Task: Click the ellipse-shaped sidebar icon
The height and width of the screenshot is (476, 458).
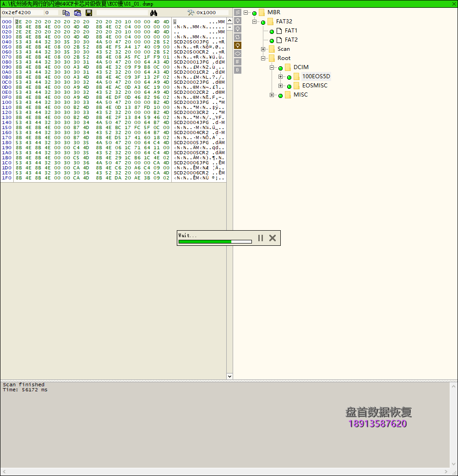Action: pos(238,54)
